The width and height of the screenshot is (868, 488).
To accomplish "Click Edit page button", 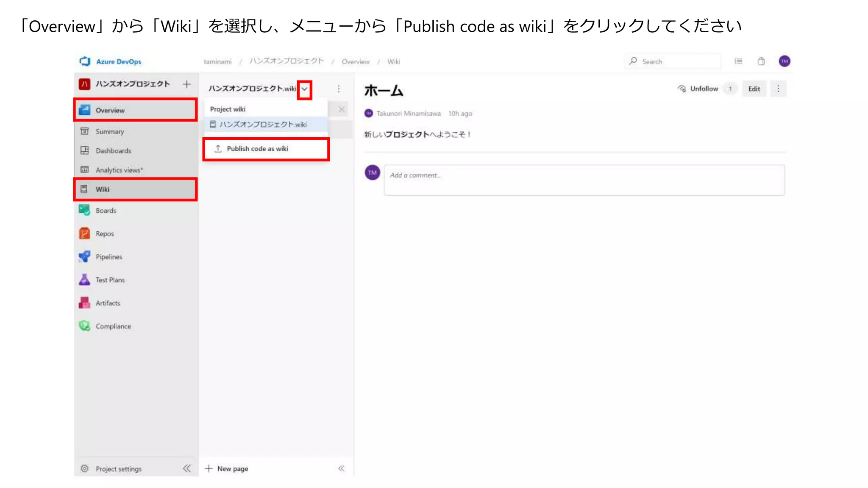I will tap(754, 89).
